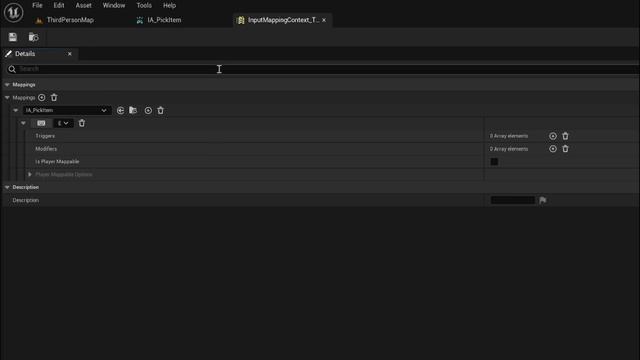Click the Unreal Engine logo icon
Screen dimensions: 640x360
click(13, 12)
